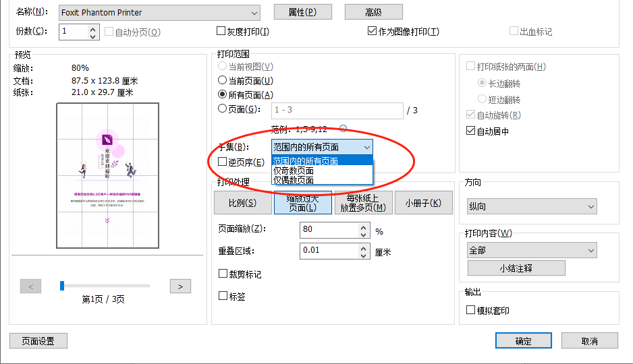The image size is (633, 364).
Task: Decrease the copies count with the down arrow
Action: (x=93, y=36)
